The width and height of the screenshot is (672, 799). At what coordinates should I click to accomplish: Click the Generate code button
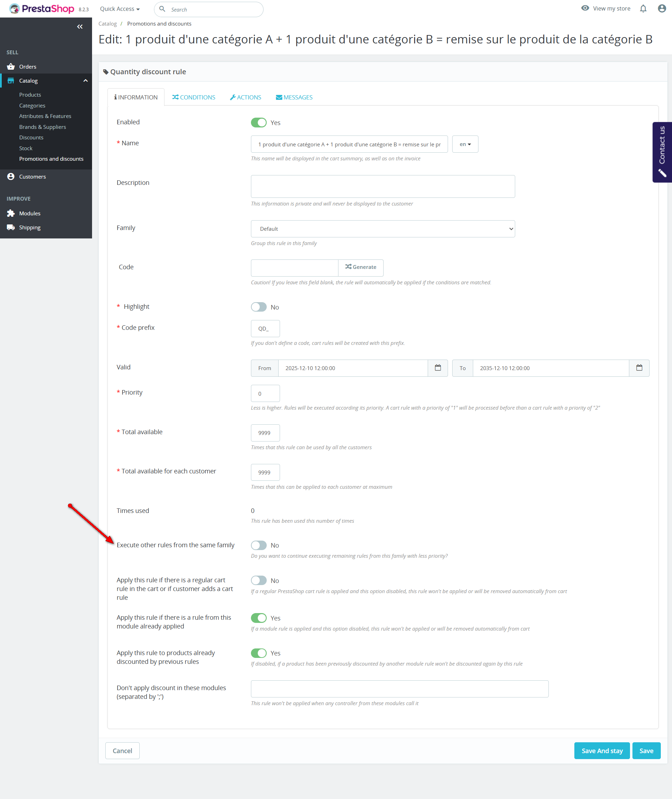(x=360, y=267)
